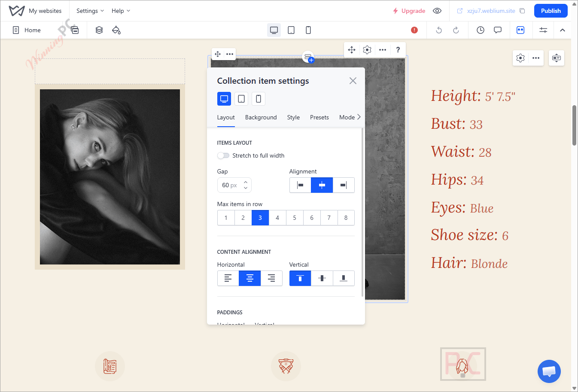Open version history clock icon
The width and height of the screenshot is (578, 392).
(x=481, y=30)
